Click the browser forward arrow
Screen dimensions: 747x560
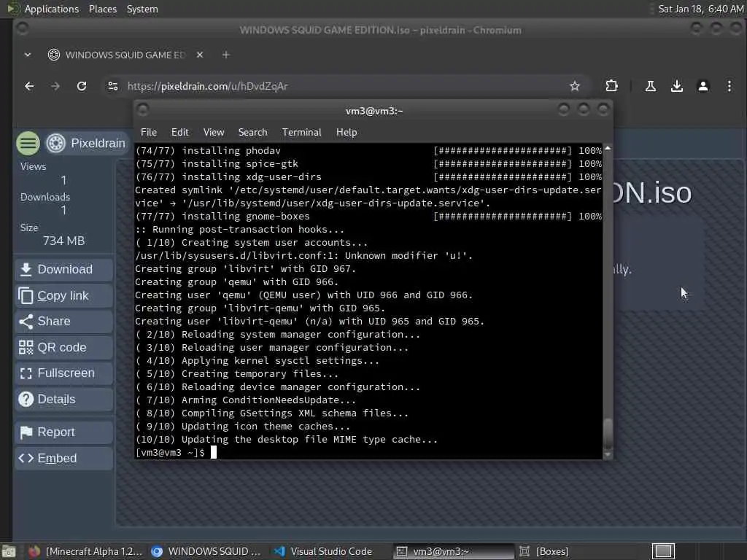(55, 86)
